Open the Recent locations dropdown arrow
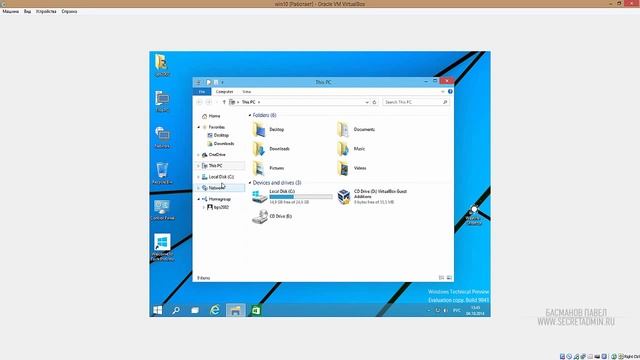The image size is (640, 360). 216,102
